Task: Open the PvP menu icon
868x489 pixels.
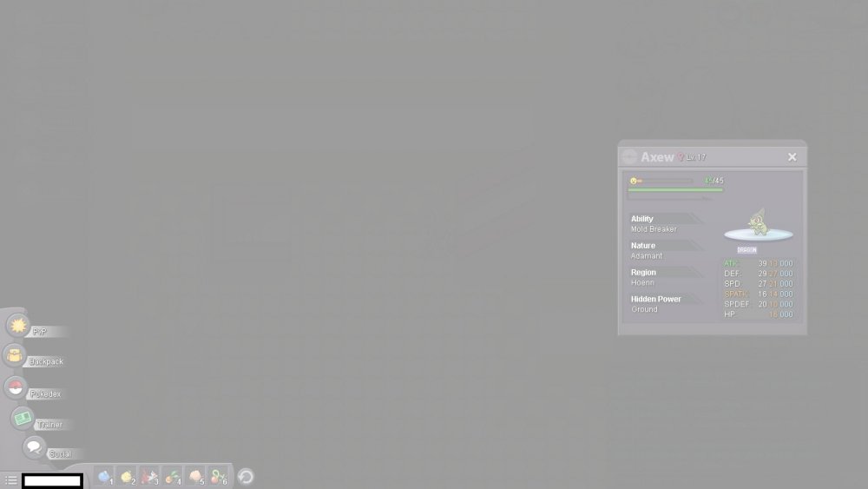Action: (x=18, y=325)
